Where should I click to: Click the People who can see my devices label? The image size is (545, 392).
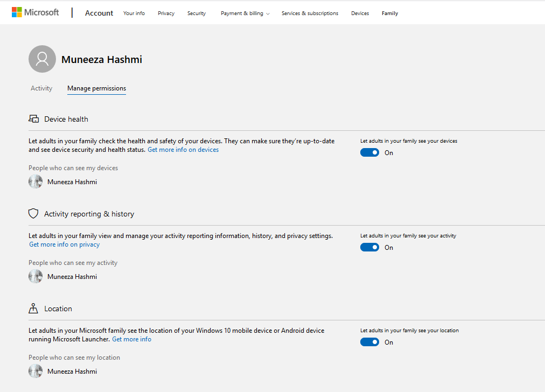coord(73,168)
